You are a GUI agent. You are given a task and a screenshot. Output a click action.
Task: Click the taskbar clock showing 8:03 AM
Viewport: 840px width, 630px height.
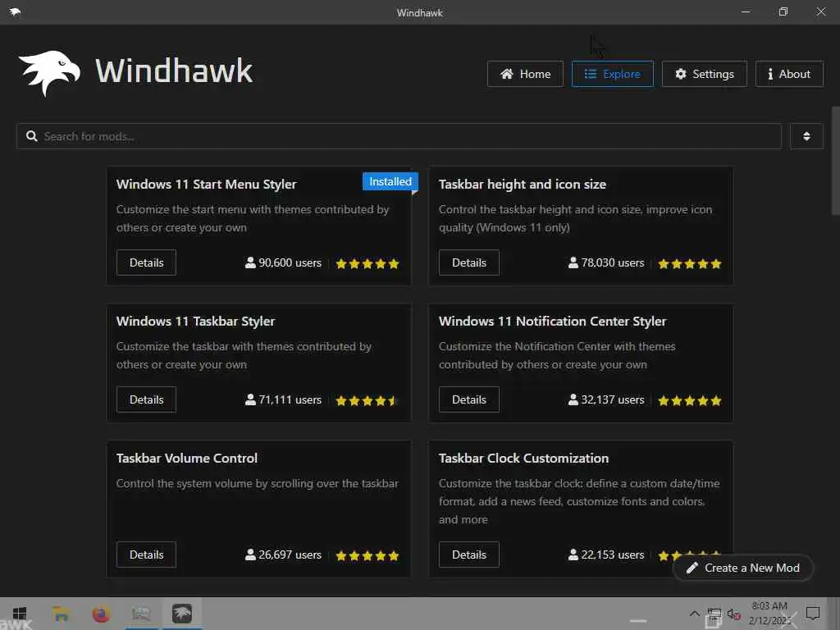pos(769,614)
